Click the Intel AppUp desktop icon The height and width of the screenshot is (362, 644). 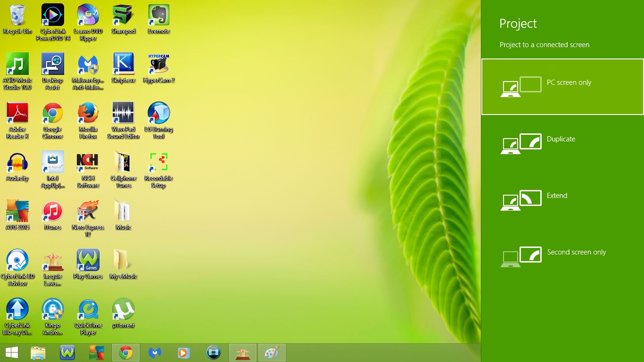53,170
